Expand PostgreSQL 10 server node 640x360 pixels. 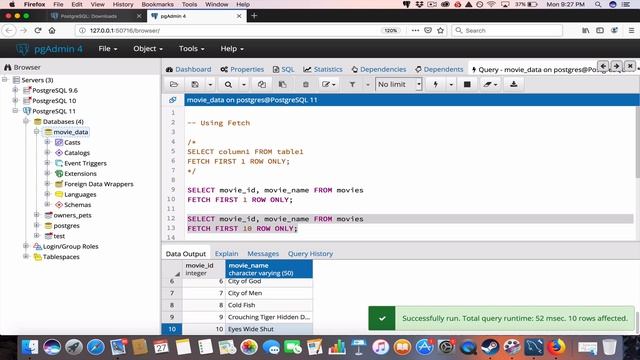point(16,100)
